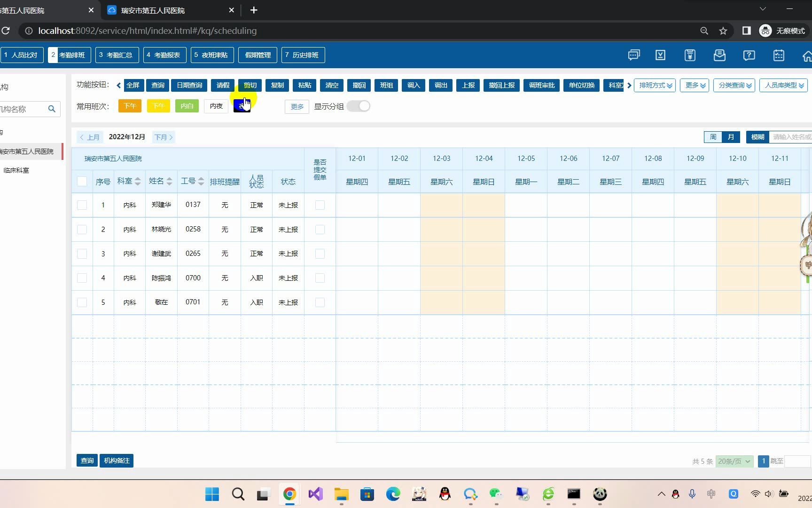Viewport: 812px width, 508px height.
Task: Sort by the 姓名 column arrows
Action: pos(170,182)
